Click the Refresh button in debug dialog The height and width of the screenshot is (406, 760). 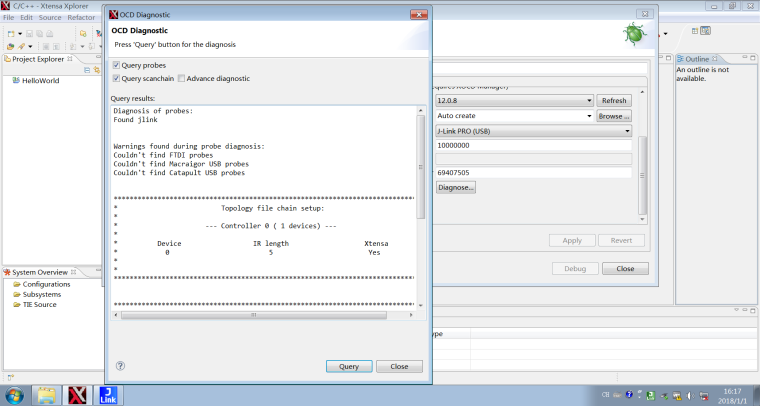tap(614, 100)
